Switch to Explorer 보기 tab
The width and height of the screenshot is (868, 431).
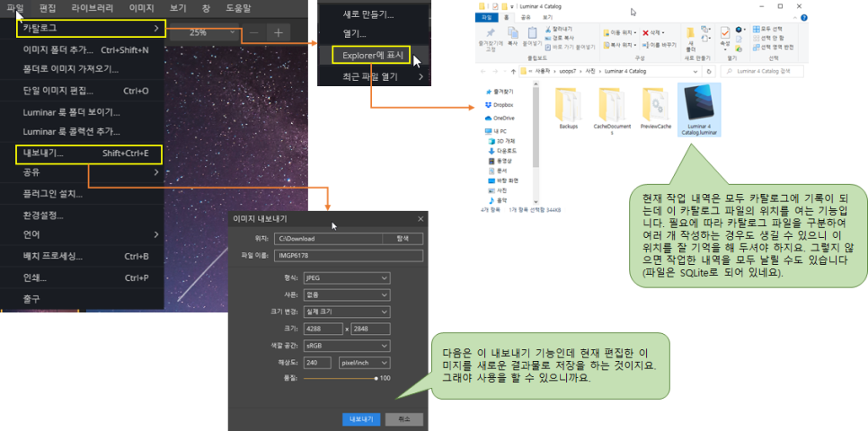tap(547, 17)
